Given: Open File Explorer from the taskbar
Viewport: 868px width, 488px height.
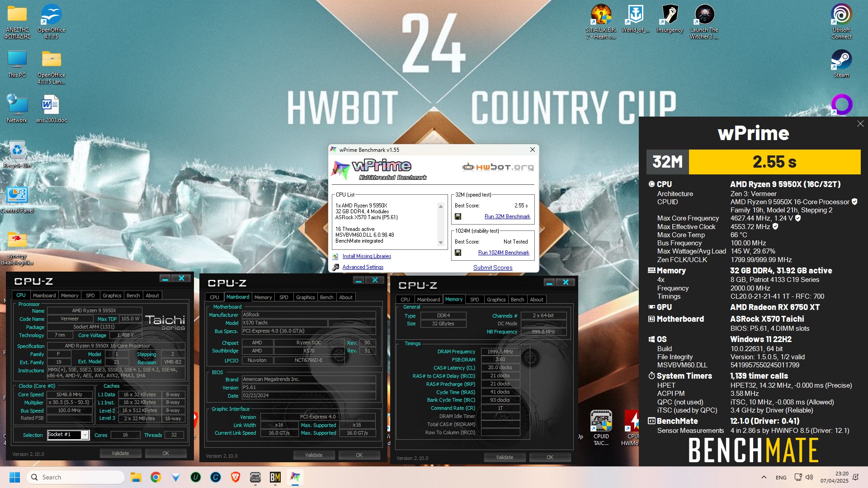Looking at the screenshot, I should point(136,477).
